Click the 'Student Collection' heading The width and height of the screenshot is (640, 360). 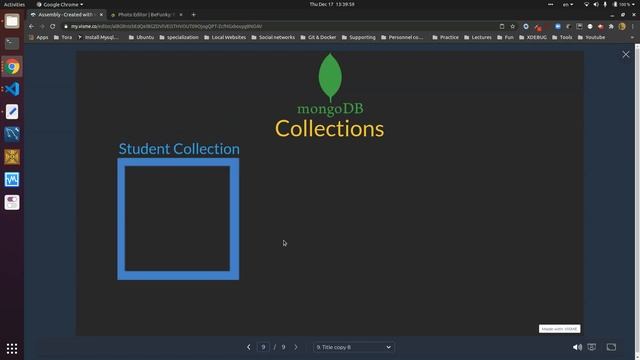179,149
